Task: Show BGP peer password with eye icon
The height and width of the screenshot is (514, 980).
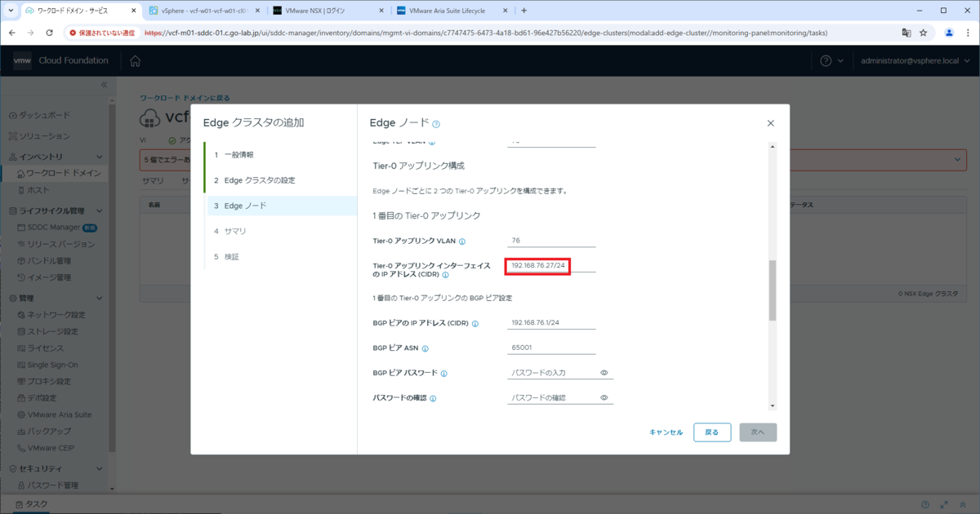Action: 604,373
